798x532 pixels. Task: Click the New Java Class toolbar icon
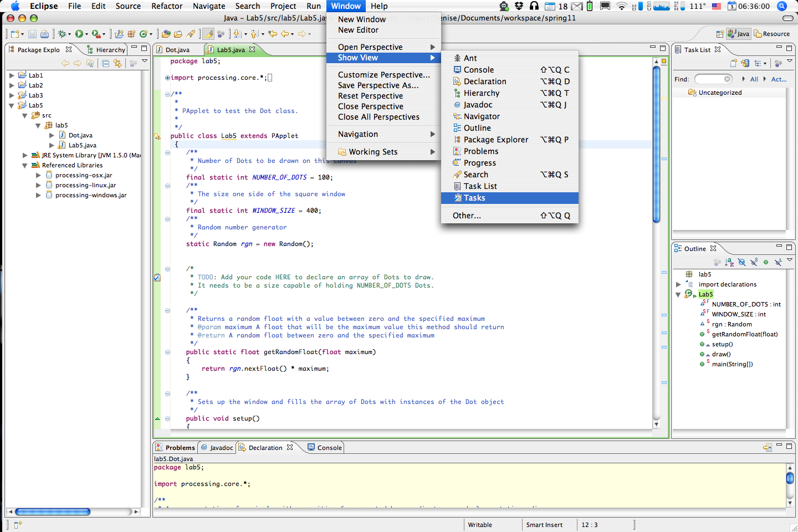(x=144, y=34)
